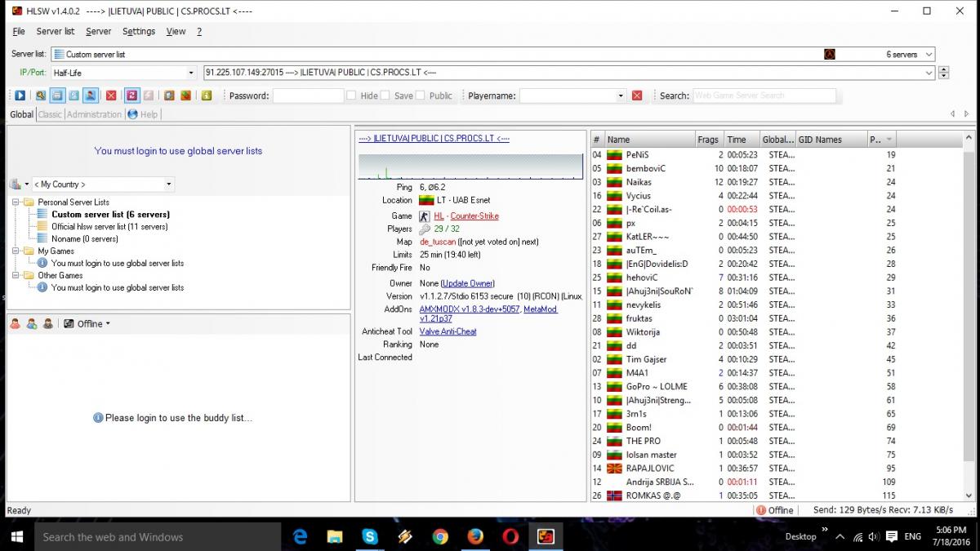Open the Offline status dropdown
Image resolution: width=980 pixels, height=551 pixels.
108,324
